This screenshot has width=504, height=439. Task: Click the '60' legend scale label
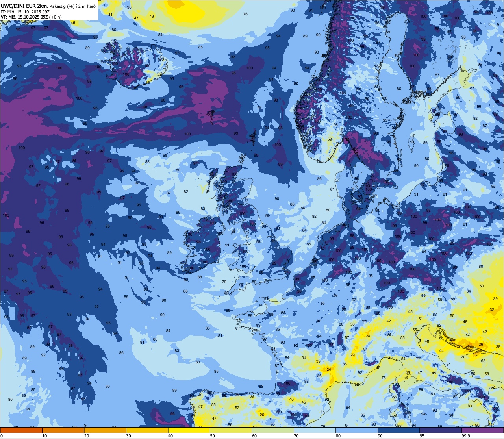coord(254,436)
